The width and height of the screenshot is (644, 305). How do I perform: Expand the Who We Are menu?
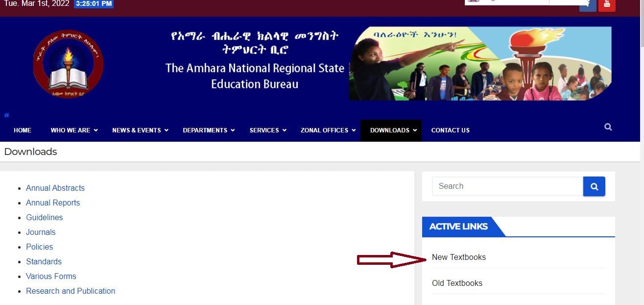coord(74,130)
